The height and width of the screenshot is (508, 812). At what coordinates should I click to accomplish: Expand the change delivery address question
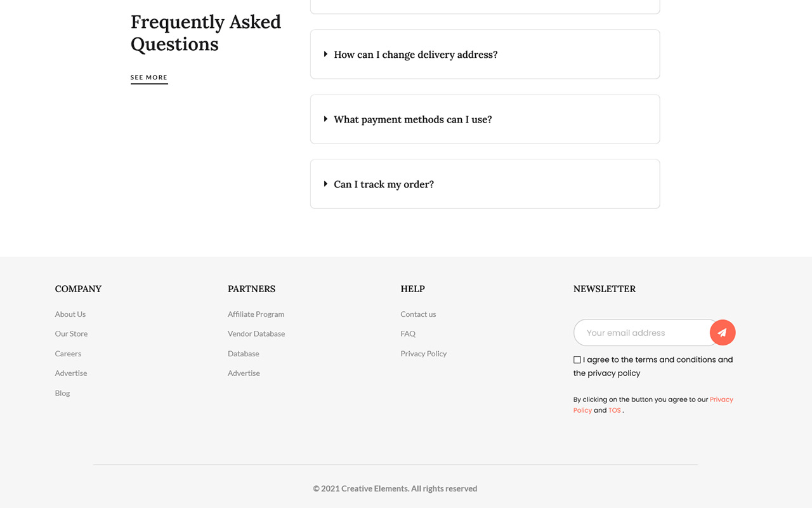click(x=485, y=55)
